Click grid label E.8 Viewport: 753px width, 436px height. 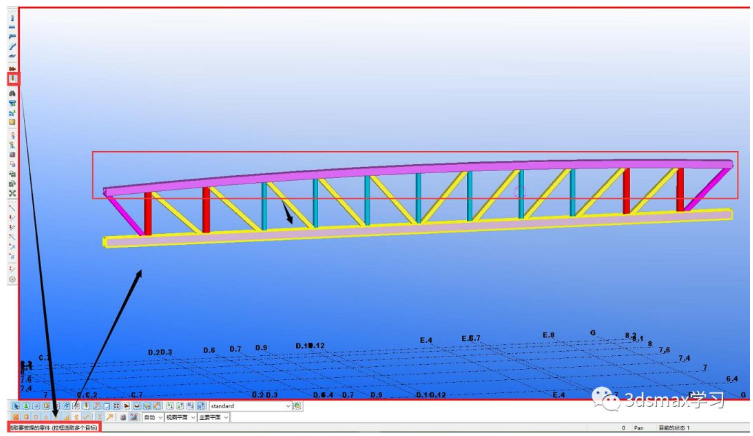[x=548, y=335]
